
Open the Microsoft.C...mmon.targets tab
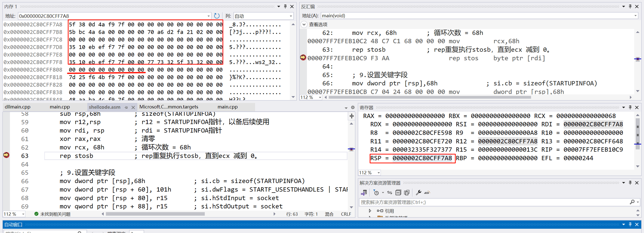point(169,107)
